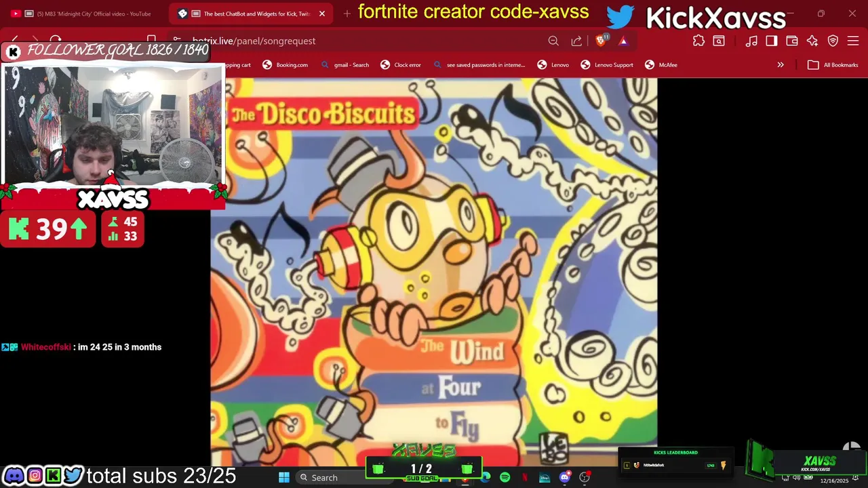The height and width of the screenshot is (488, 868).
Task: Open the Brave VPN shield icon
Action: (x=833, y=41)
